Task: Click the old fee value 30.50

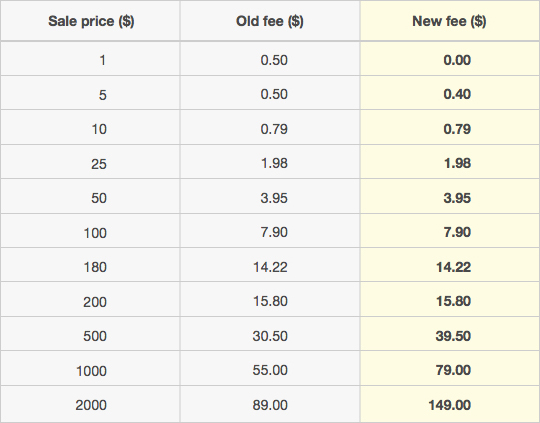Action: 270,336
